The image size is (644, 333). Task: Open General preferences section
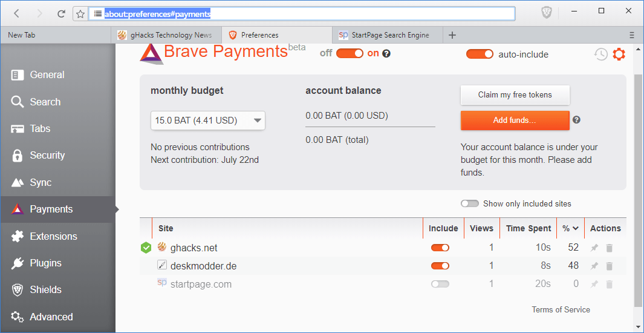[57, 75]
